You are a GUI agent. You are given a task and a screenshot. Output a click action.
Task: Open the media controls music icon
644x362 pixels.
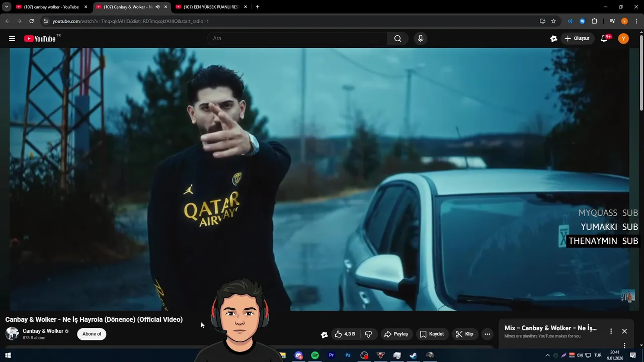pos(612,21)
